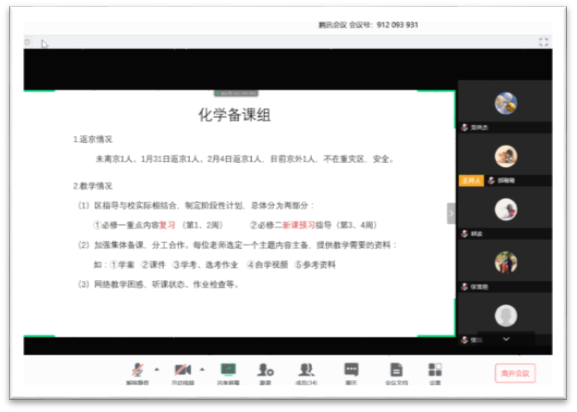Click the orange host label badge
The image size is (577, 412).
click(x=471, y=181)
